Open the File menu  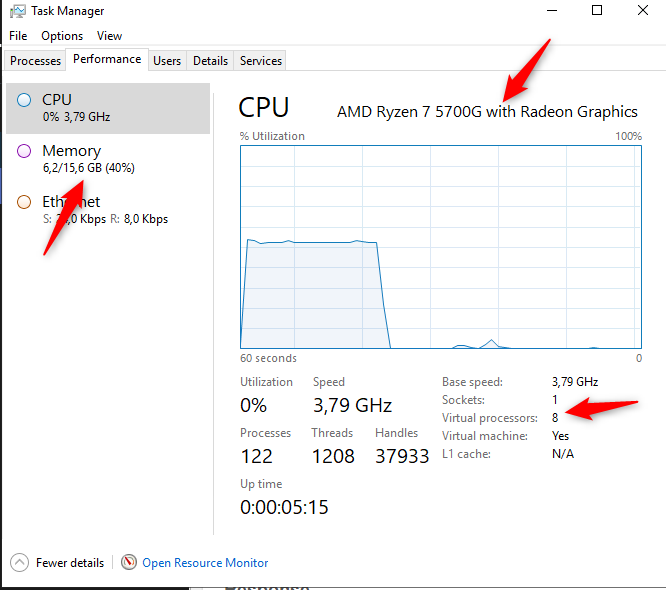tap(18, 36)
